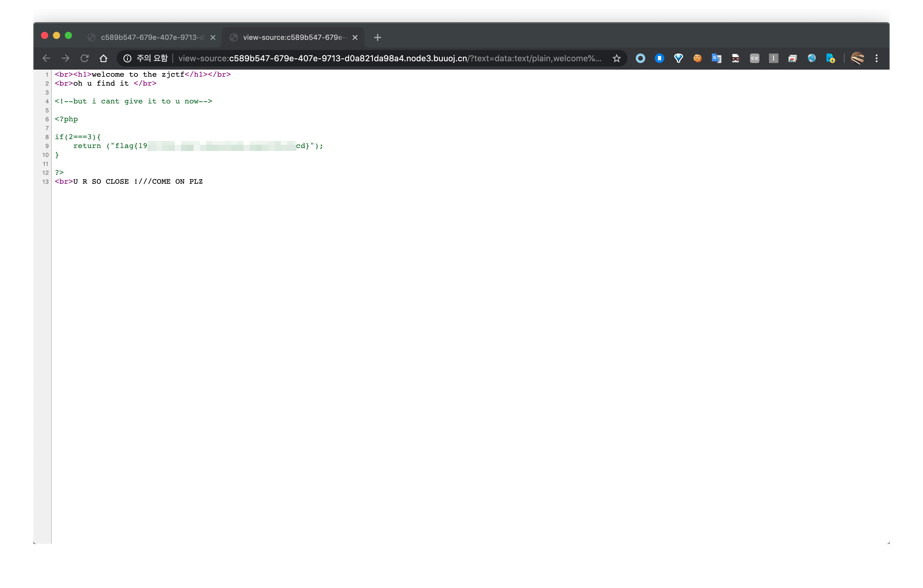Click the masked file extension icon
This screenshot has height=588, width=923.
[x=735, y=58]
